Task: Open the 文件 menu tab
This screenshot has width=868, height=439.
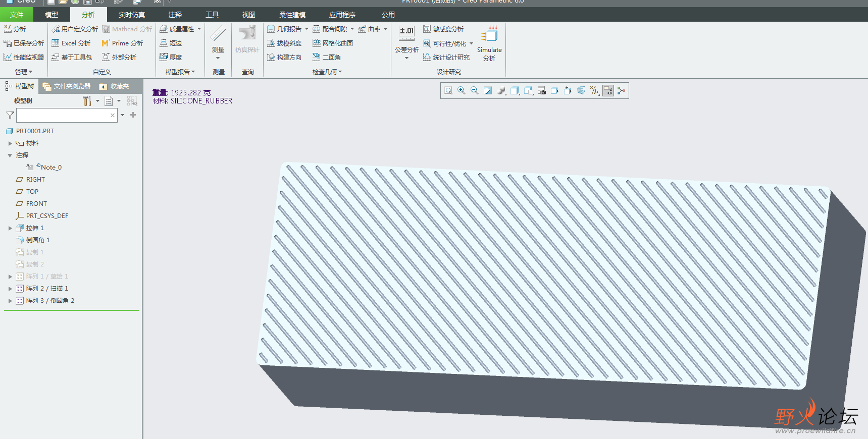Action: [17, 15]
